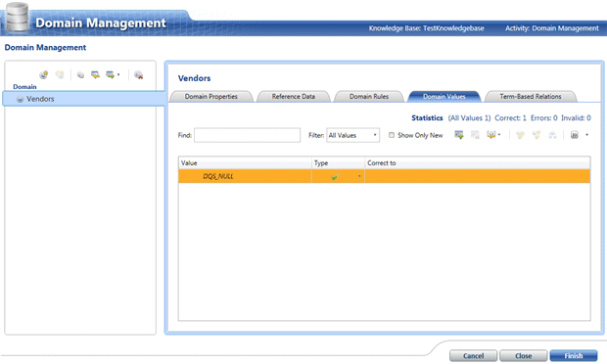
Task: Click the Type column header
Action: (x=338, y=162)
